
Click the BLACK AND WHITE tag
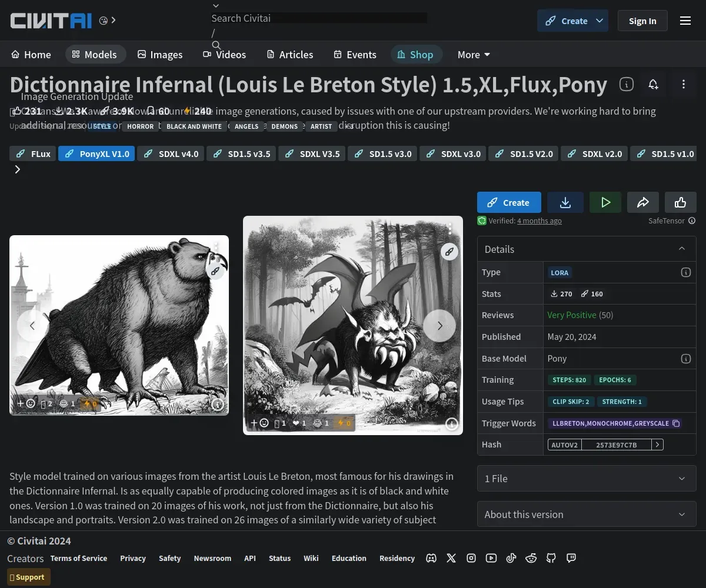pos(194,126)
